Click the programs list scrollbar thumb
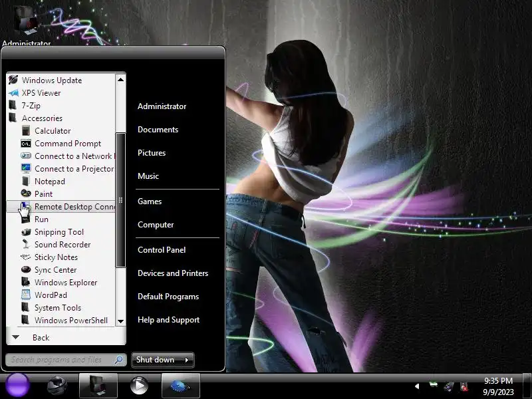This screenshot has height=399, width=532. coord(120,200)
